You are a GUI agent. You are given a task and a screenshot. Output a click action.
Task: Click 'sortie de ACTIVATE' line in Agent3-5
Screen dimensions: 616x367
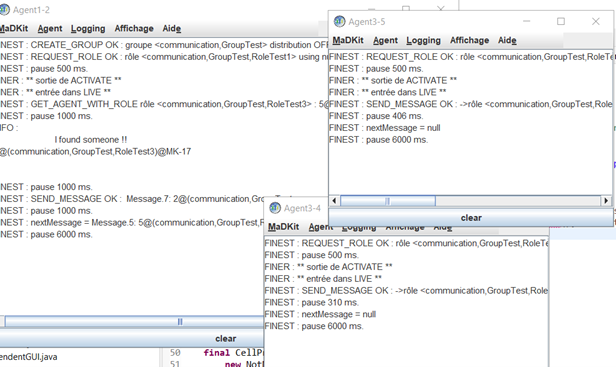click(393, 81)
